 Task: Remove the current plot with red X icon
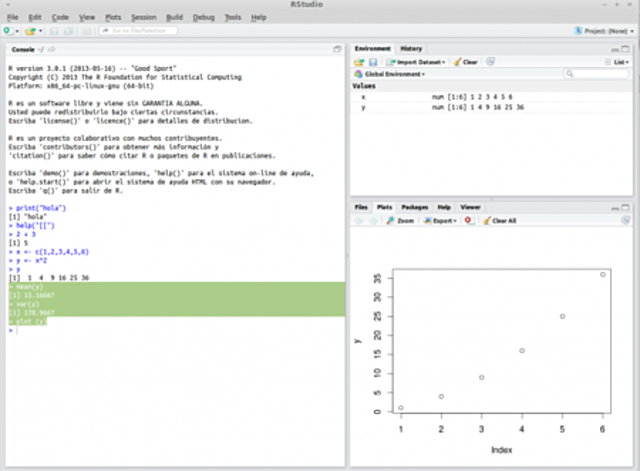coord(468,220)
